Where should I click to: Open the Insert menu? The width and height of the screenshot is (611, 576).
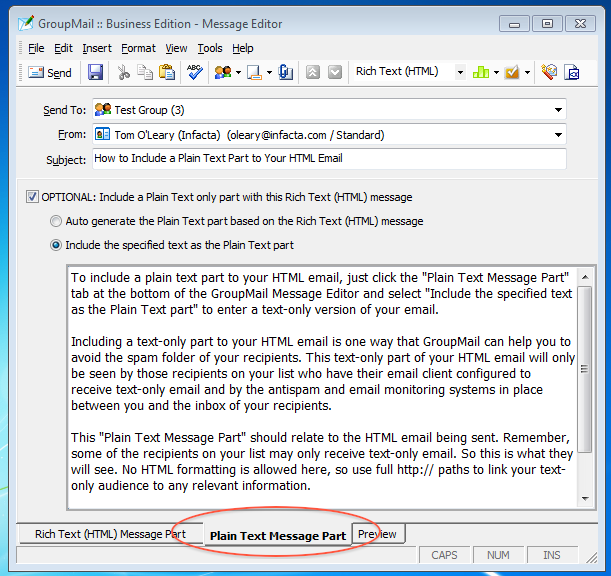[97, 48]
